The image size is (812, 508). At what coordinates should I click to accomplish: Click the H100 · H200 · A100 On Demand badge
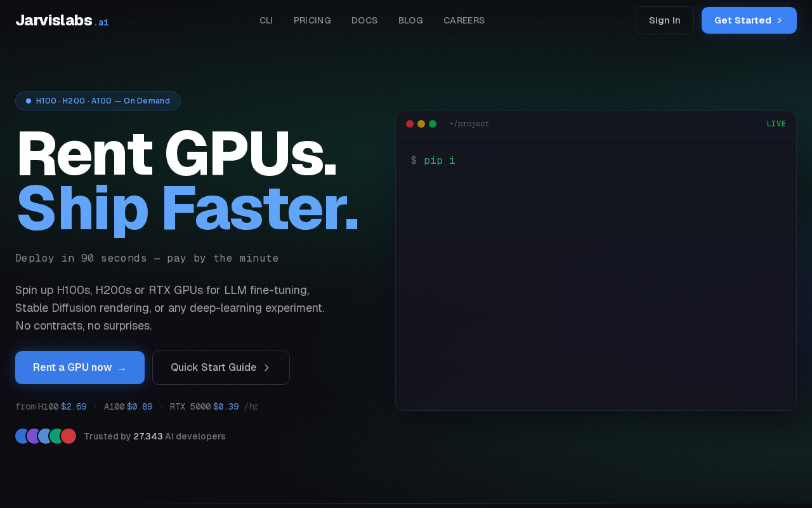(x=98, y=101)
